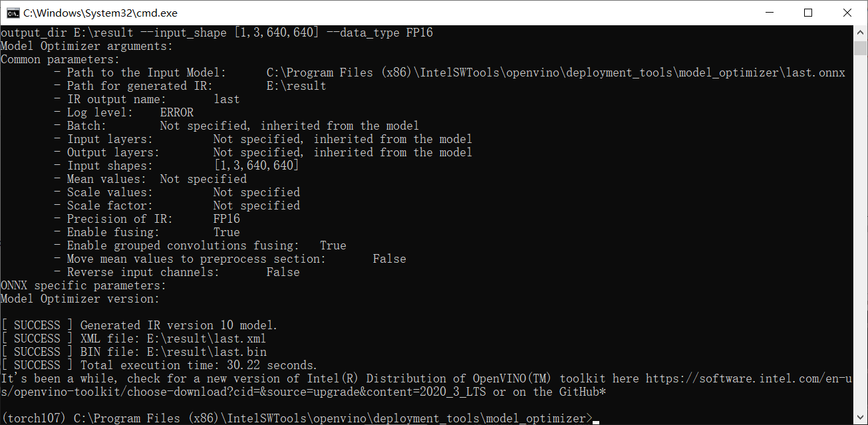Click the C:\Windows\System32\cmd.exe title text
The width and height of the screenshot is (868, 425).
pyautogui.click(x=100, y=13)
